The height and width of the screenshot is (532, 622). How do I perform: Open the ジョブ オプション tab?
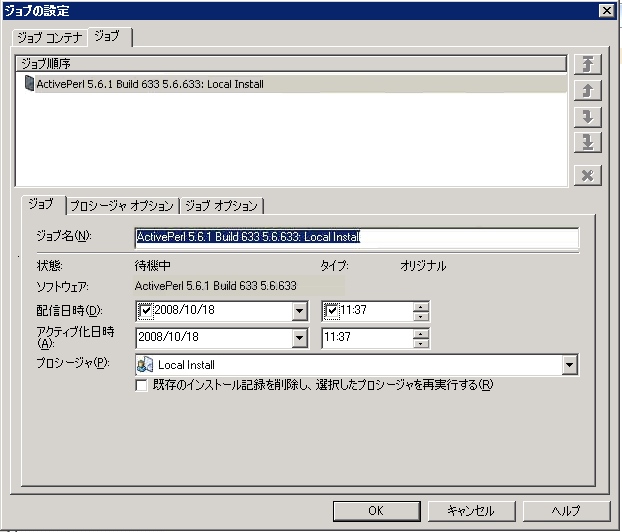pyautogui.click(x=222, y=206)
